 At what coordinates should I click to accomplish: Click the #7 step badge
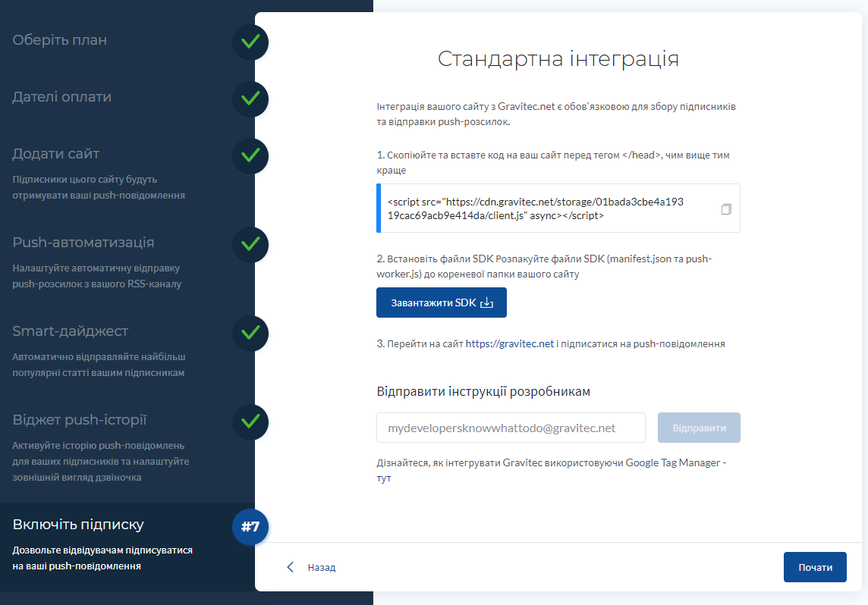click(251, 527)
